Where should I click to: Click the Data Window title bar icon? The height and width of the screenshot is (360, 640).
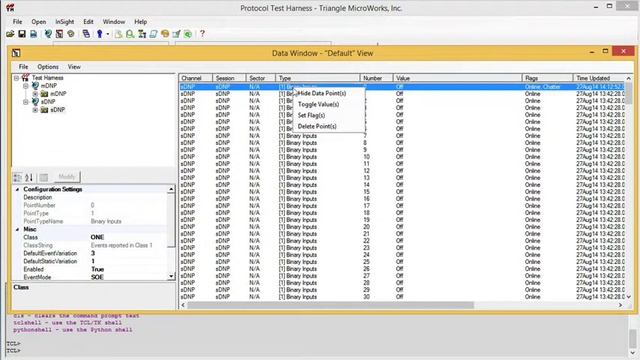pyautogui.click(x=16, y=53)
